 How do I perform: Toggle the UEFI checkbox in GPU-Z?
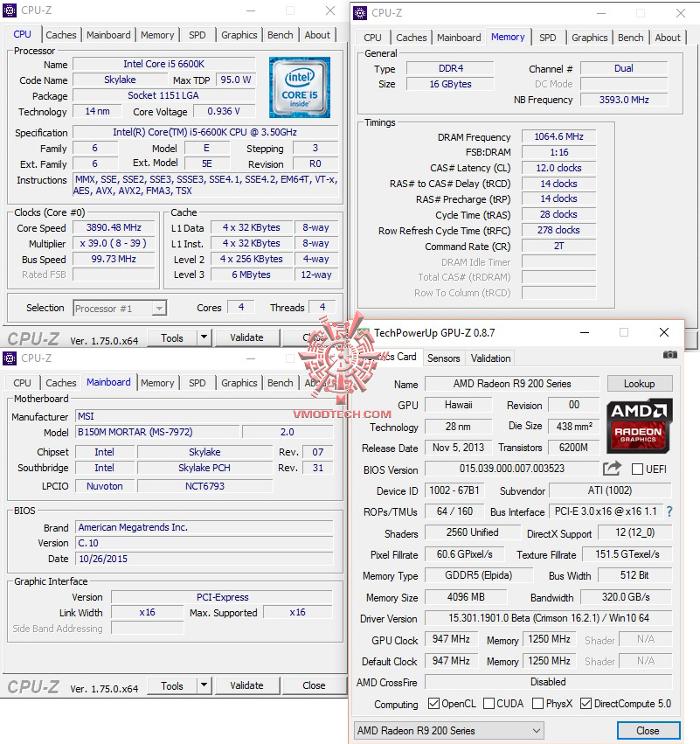(x=637, y=469)
